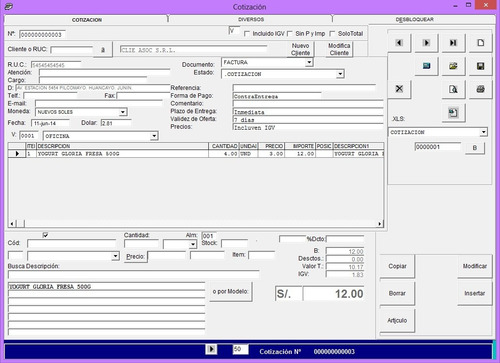500x363 pixels.
Task: Toggle the Sin P y Imp checkbox
Action: [290, 34]
